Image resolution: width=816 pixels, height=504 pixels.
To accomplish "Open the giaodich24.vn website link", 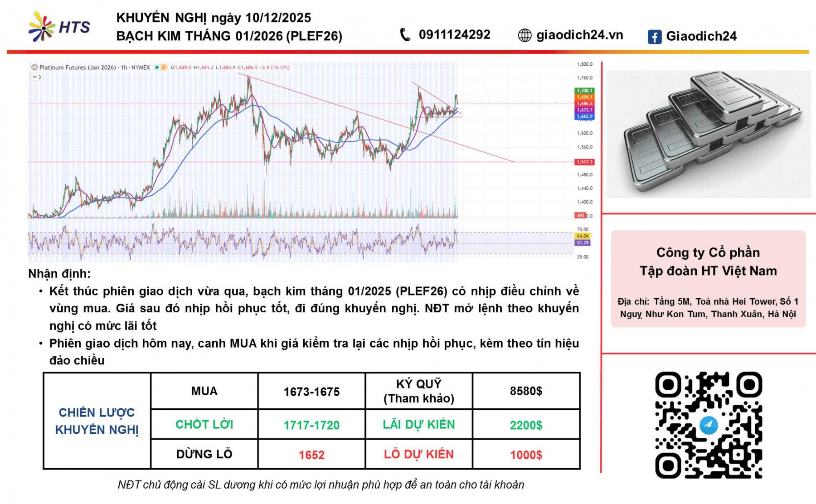I will (x=579, y=35).
